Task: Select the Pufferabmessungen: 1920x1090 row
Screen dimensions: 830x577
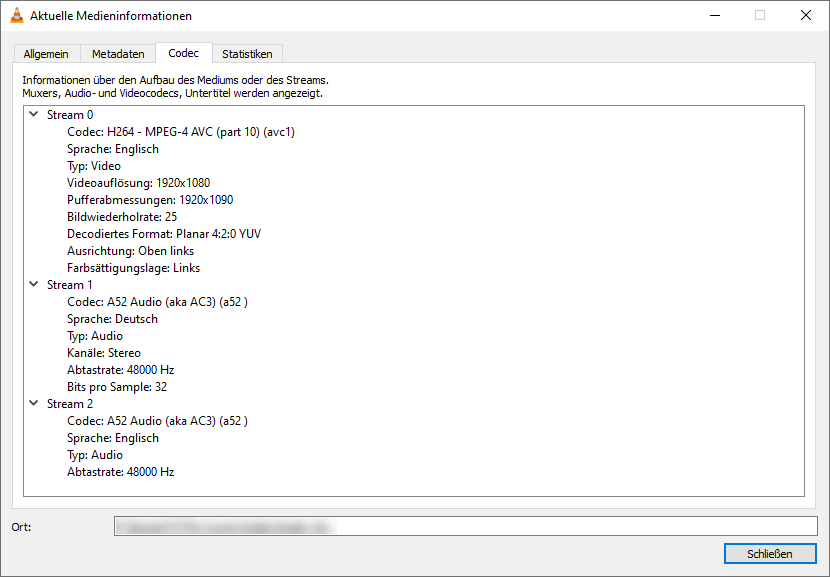Action: (150, 200)
